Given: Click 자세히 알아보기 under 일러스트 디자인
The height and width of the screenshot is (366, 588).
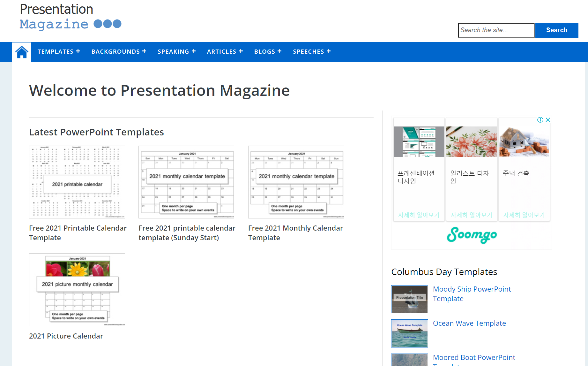Looking at the screenshot, I should point(472,215).
